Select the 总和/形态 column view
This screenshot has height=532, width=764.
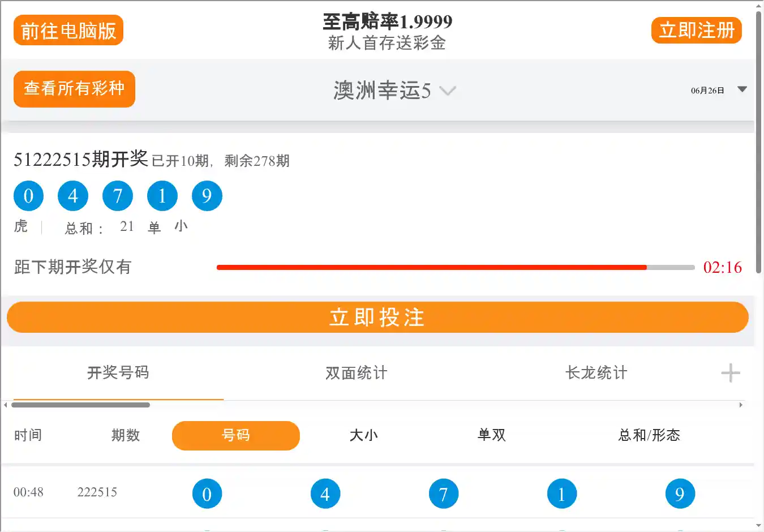coord(649,435)
